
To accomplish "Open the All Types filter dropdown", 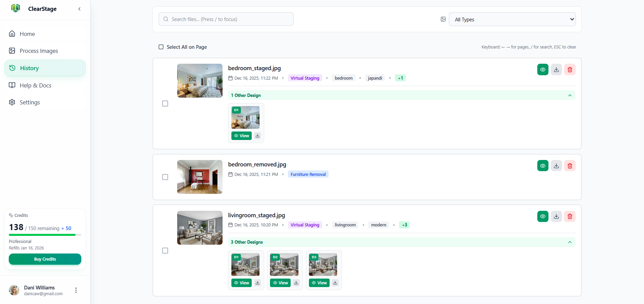I will point(512,19).
